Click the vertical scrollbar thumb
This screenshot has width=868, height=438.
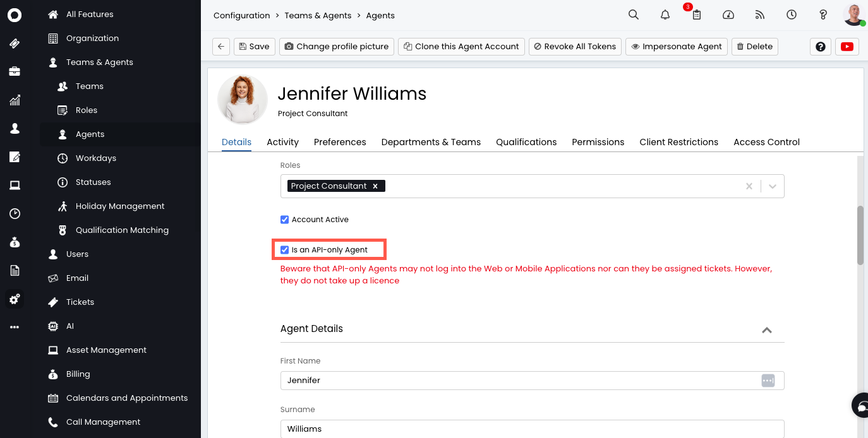point(860,235)
